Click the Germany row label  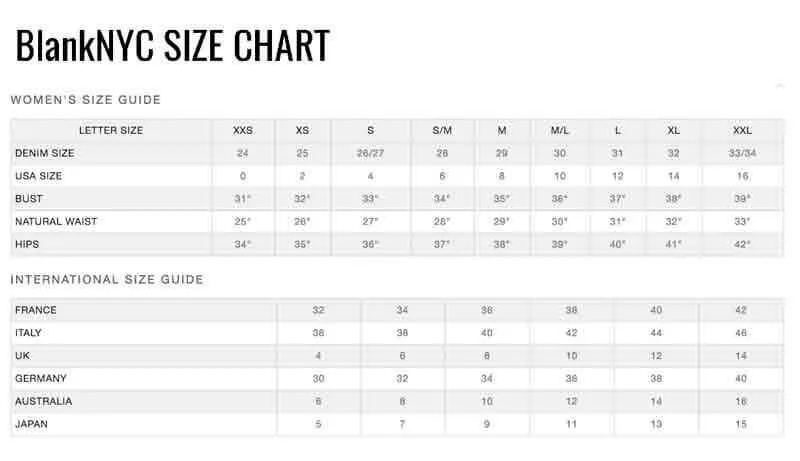[41, 378]
